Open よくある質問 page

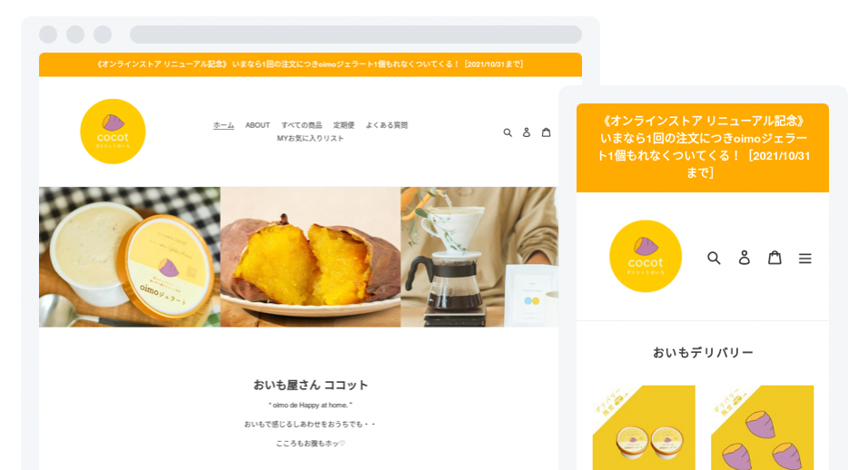tap(387, 125)
